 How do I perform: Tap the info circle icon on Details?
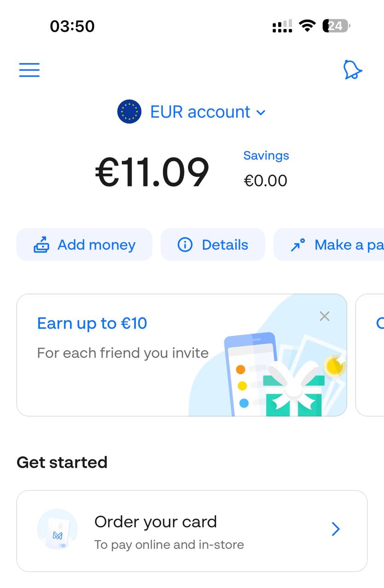coord(185,245)
